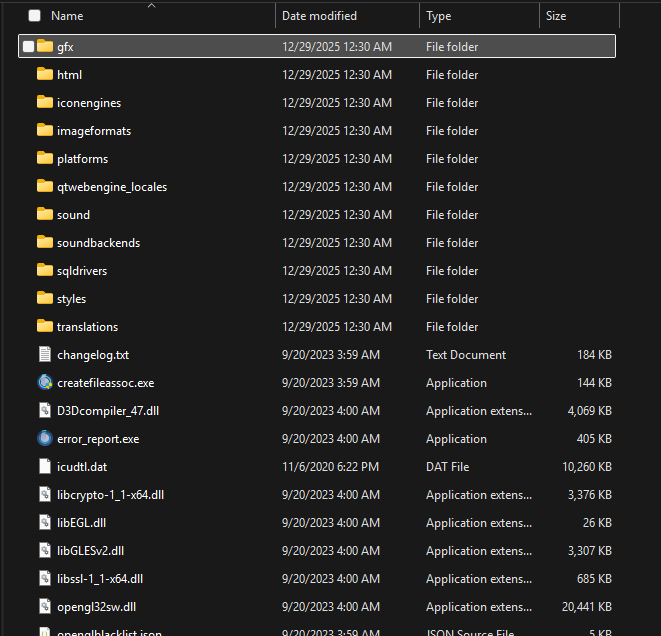The image size is (661, 636).
Task: Click the 685 KB size of libssl-1_1-x64.dll
Action: 594,579
